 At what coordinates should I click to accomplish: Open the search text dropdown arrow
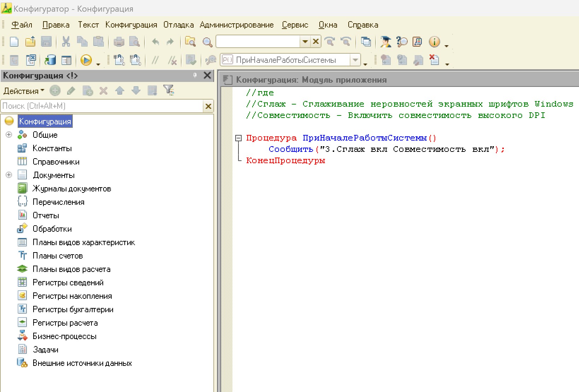(305, 42)
